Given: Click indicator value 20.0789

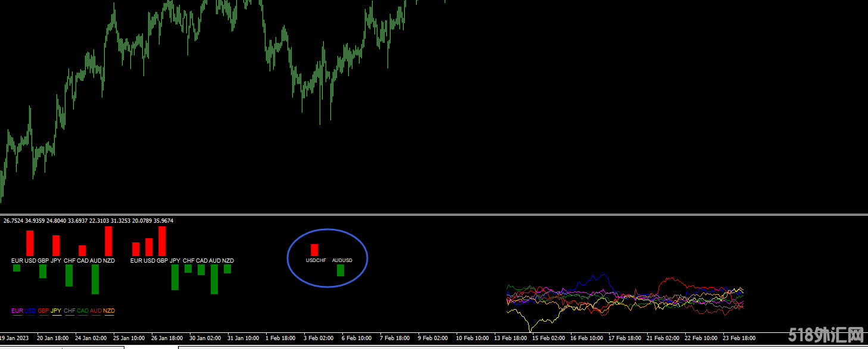Looking at the screenshot, I should click(x=142, y=221).
